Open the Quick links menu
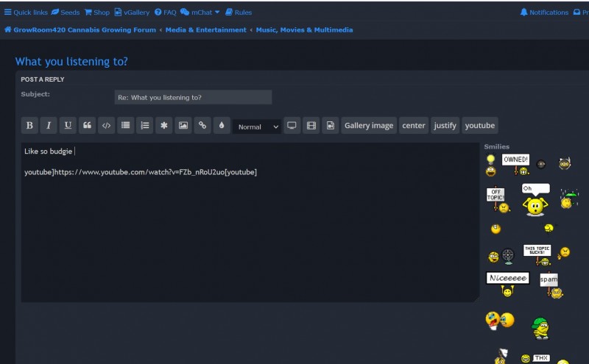Image resolution: width=589 pixels, height=364 pixels. click(25, 13)
